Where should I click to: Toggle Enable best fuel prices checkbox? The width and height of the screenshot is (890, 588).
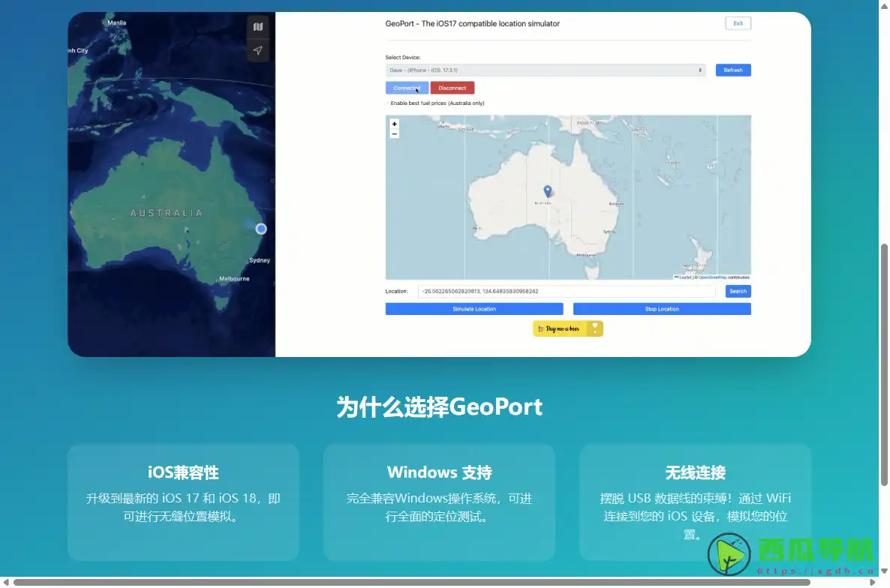(x=388, y=103)
